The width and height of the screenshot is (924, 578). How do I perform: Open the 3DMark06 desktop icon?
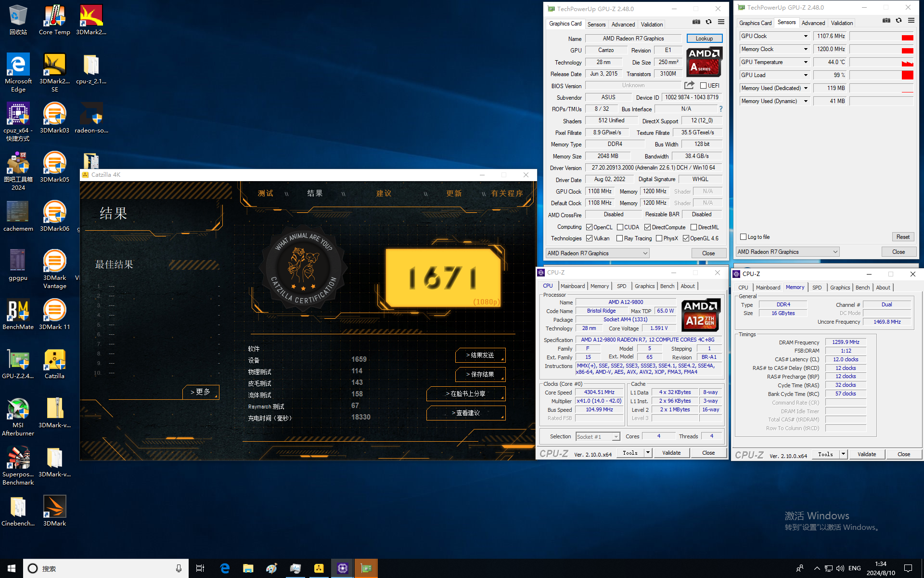pos(54,217)
